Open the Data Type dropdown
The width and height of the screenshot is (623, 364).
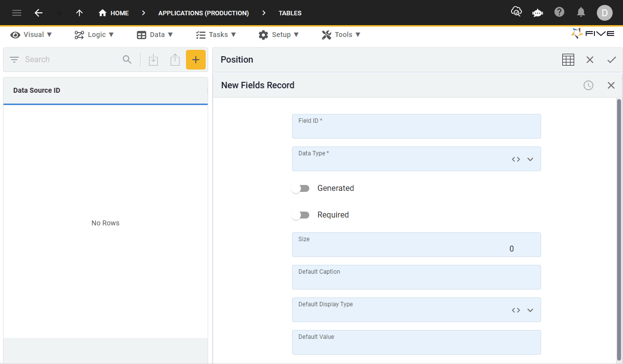pos(530,159)
